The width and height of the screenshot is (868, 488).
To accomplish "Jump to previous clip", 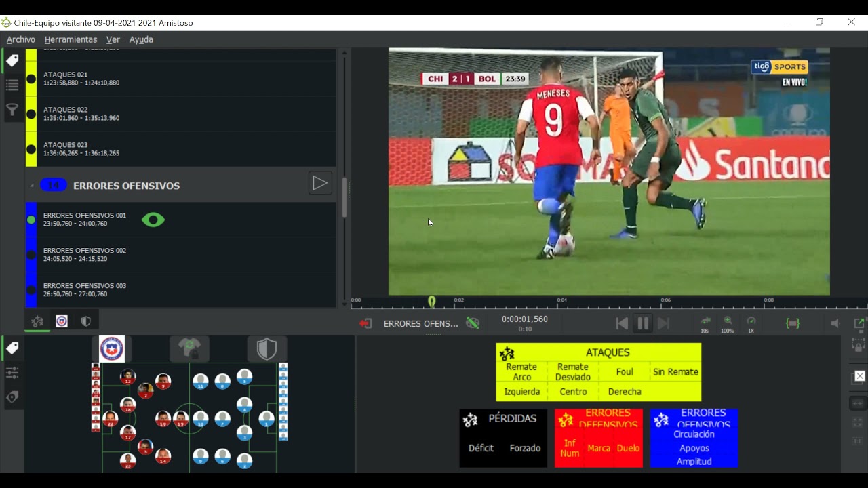I will (x=622, y=323).
